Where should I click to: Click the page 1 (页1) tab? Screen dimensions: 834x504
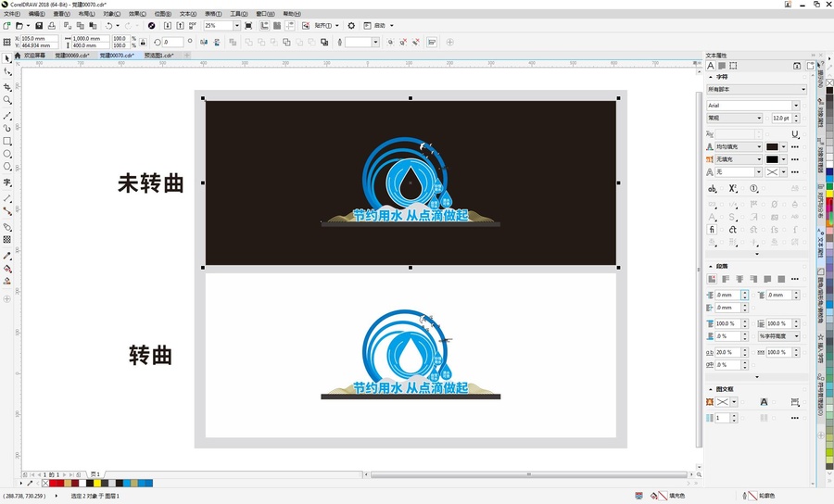pos(95,474)
